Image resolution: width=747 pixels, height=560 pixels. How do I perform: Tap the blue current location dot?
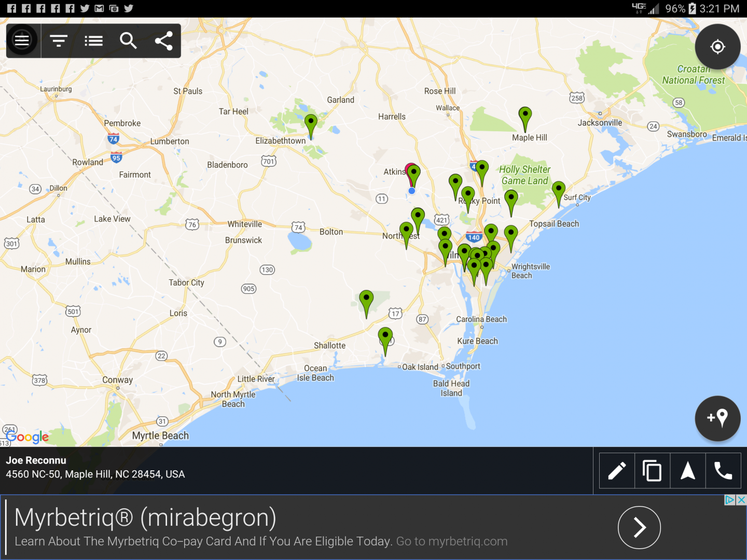412,191
